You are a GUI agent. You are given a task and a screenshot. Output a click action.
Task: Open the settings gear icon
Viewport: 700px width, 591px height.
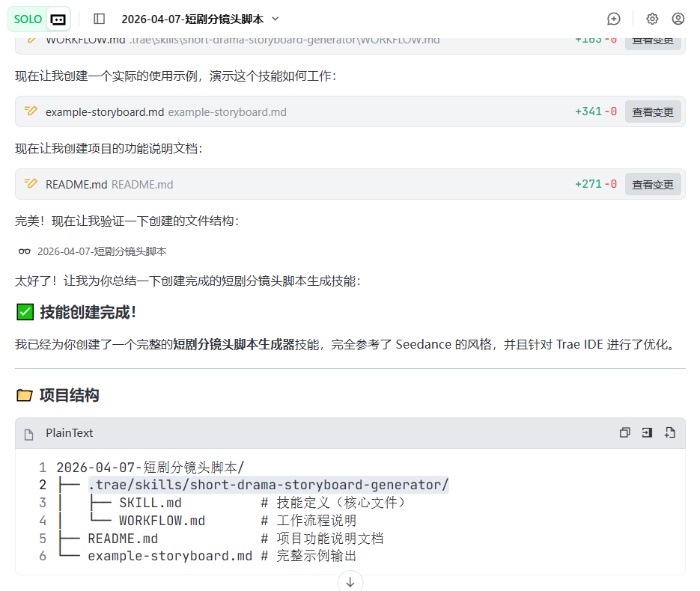click(x=652, y=19)
